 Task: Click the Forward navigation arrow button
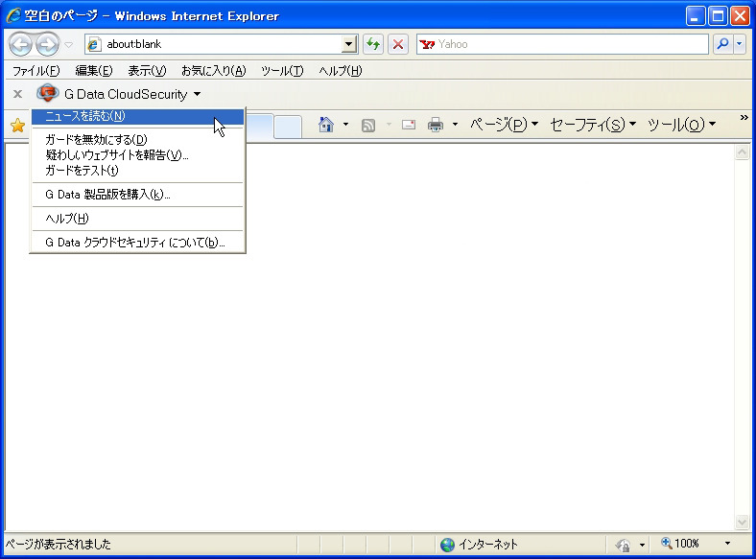47,44
